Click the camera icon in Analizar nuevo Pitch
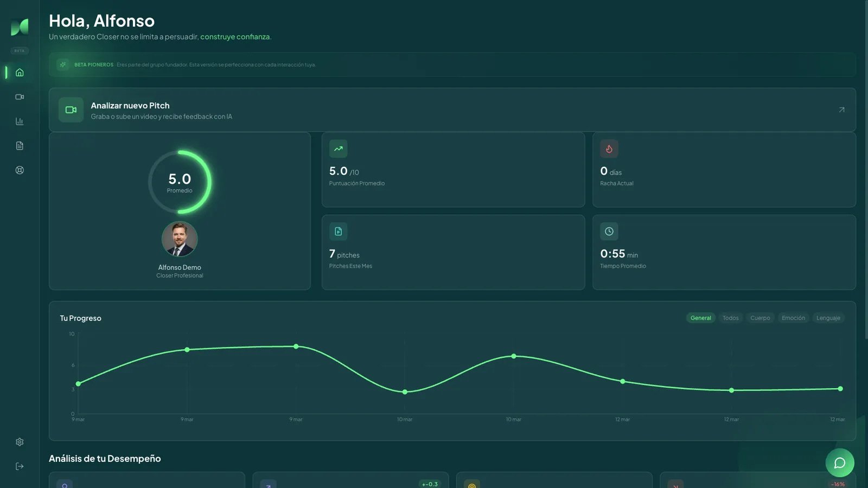 (x=71, y=110)
